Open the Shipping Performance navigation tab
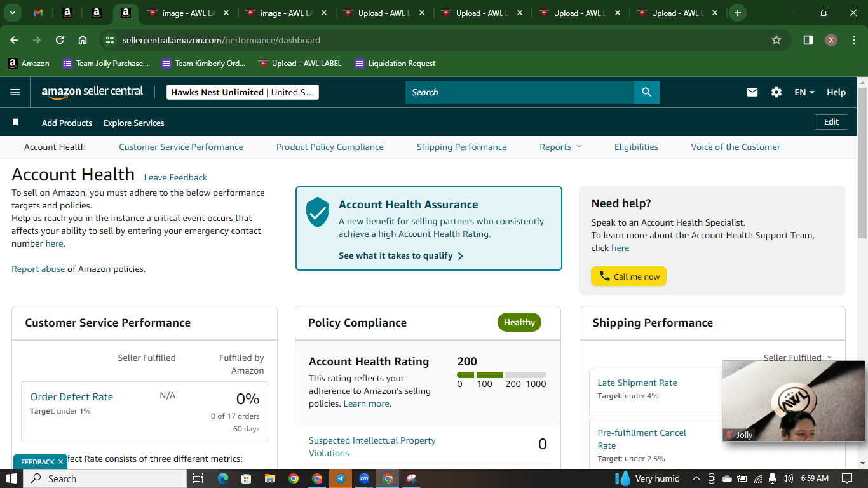Screen dimensions: 868x488 pyautogui.click(x=462, y=147)
